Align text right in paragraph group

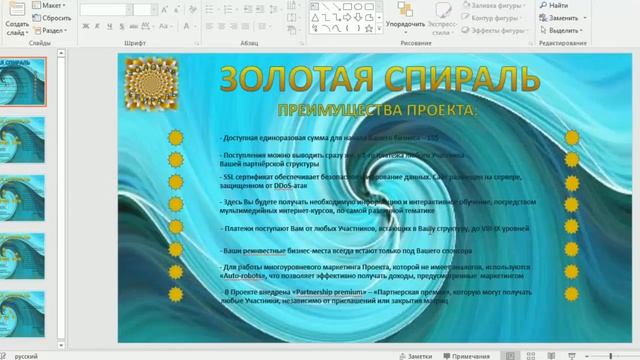[x=233, y=27]
